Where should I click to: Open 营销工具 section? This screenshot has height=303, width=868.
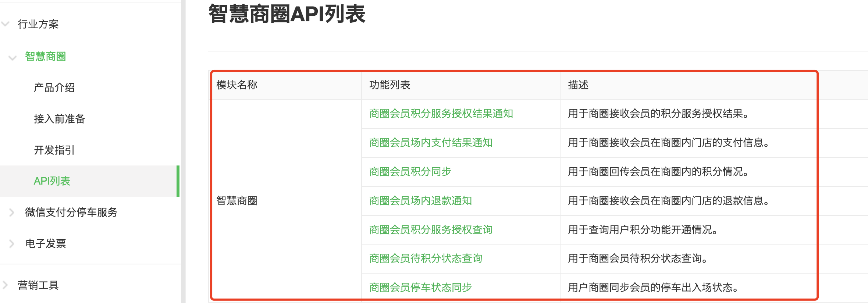[x=38, y=285]
